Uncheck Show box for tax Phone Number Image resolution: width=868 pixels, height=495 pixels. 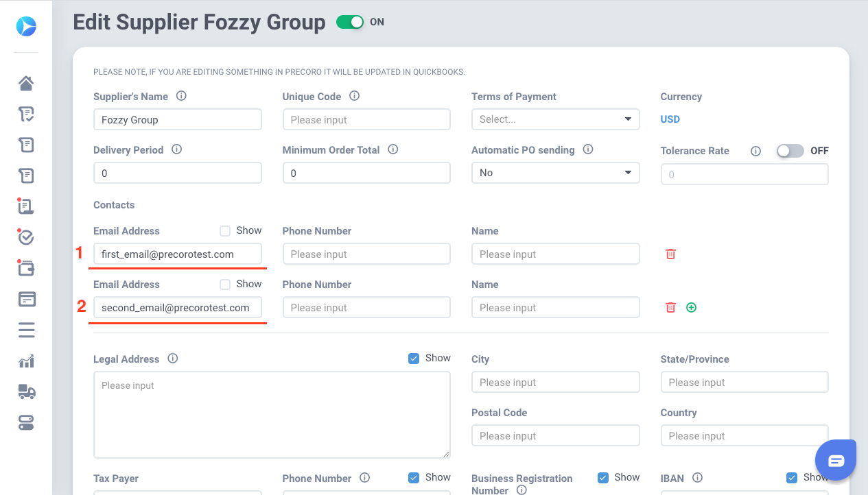click(x=414, y=477)
